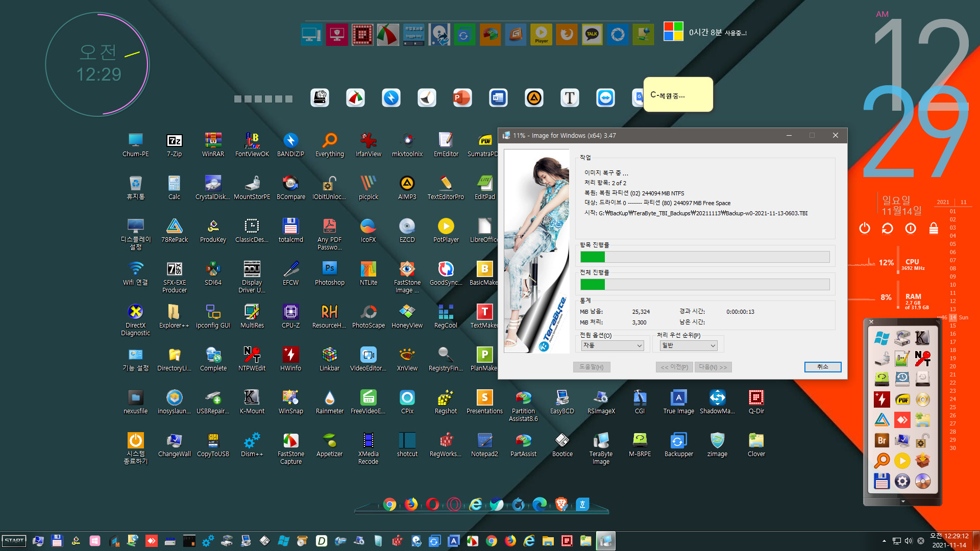Viewport: 980px width, 551px height.
Task: Open Bootice desktop shortcut
Action: click(562, 445)
